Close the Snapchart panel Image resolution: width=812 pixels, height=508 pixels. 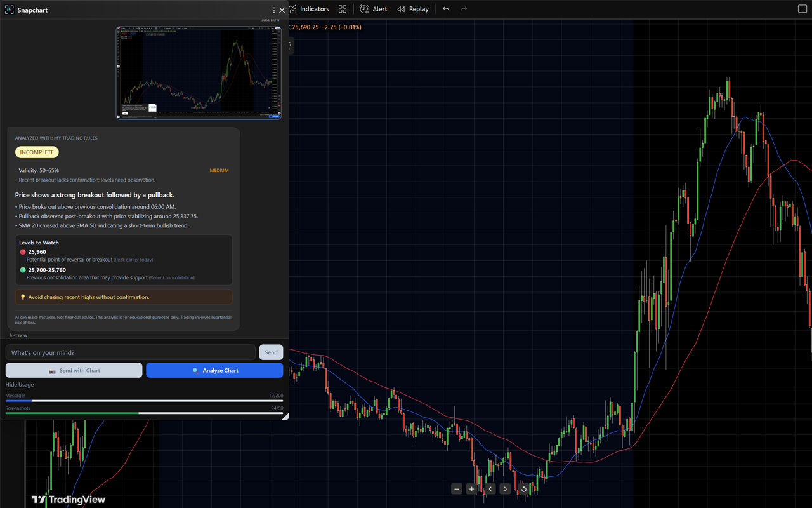282,10
